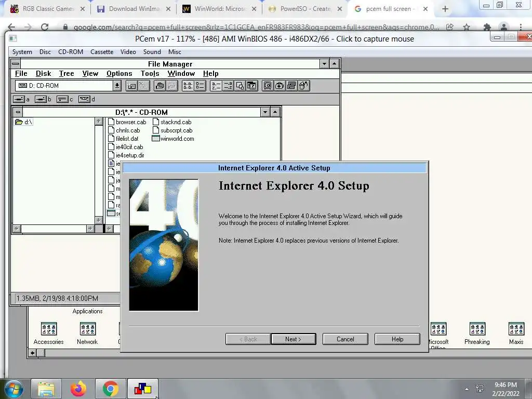This screenshot has height=399, width=532.
Task: Open File Manager File menu
Action: click(x=21, y=74)
